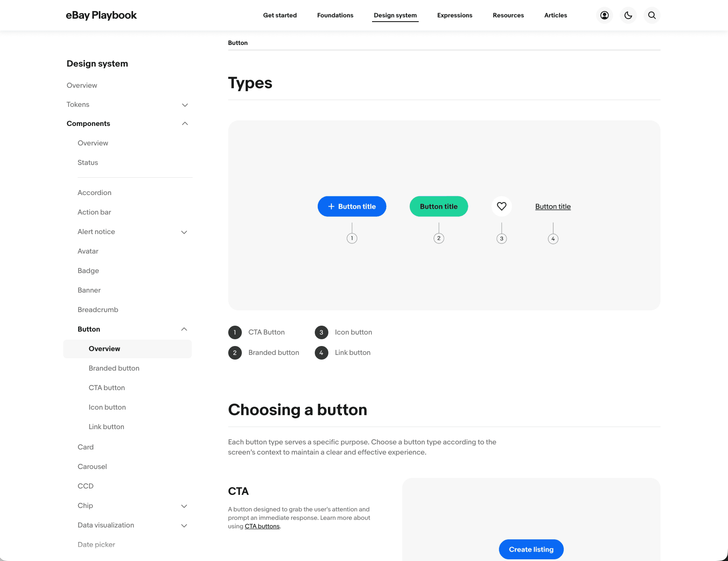
Task: Follow the CTA buttons inline link
Action: tap(262, 526)
